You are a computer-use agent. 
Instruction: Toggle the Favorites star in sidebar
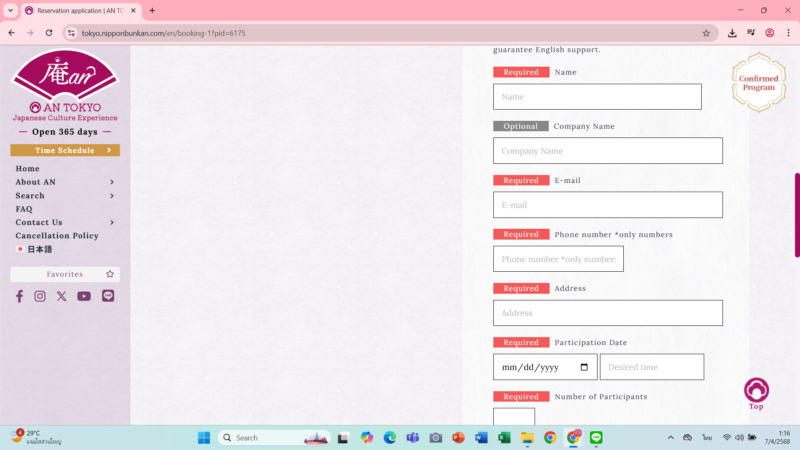point(110,274)
